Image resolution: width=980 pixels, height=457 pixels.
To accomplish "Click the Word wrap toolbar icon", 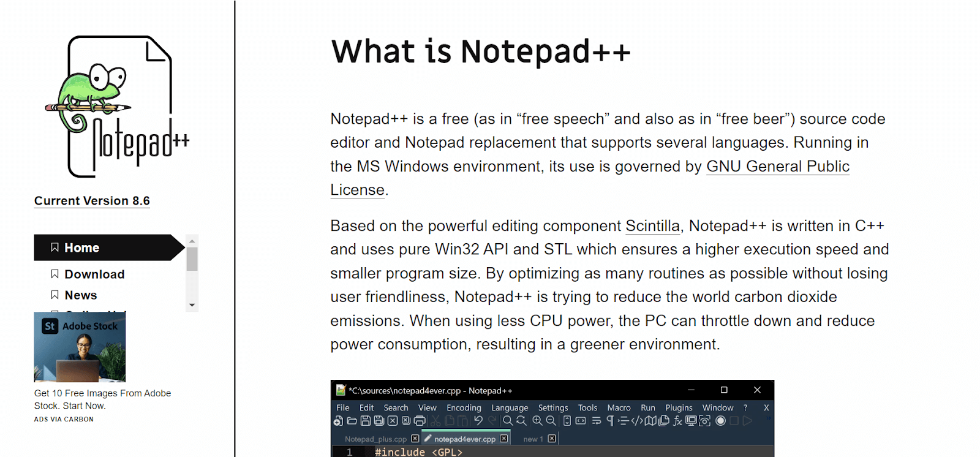I will point(597,421).
